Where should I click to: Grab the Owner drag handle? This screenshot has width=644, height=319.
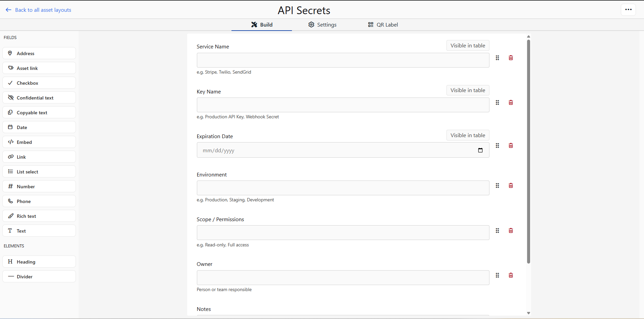(x=498, y=275)
